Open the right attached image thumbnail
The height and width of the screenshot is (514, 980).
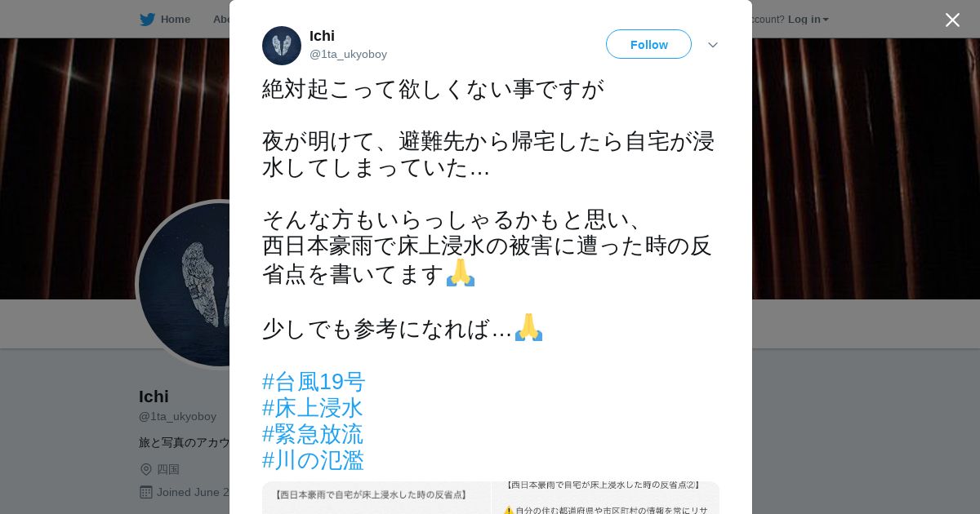(x=605, y=498)
